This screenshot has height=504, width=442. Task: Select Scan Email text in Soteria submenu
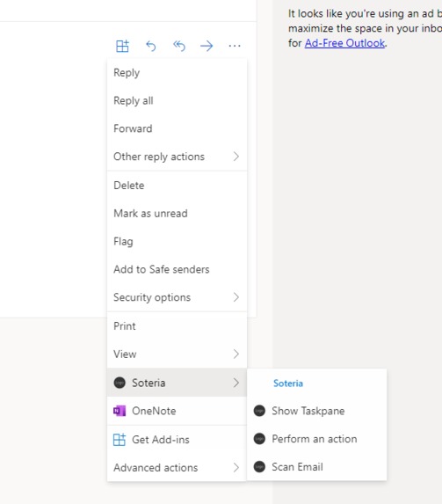[298, 467]
